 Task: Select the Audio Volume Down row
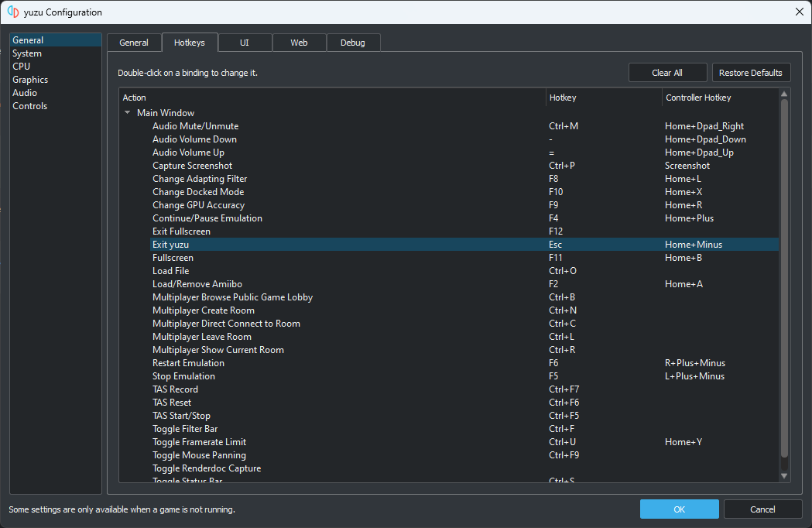coord(464,139)
